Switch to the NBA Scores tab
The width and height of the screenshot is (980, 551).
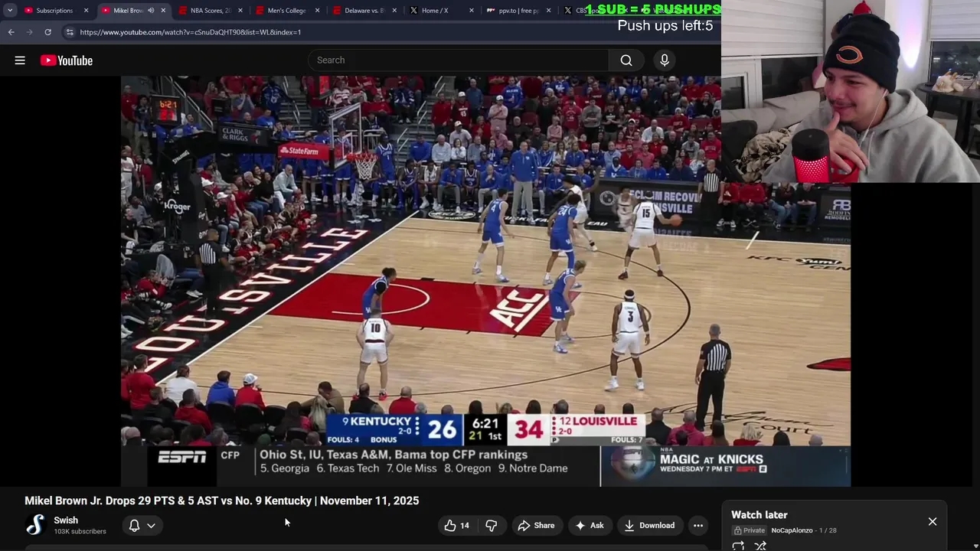pyautogui.click(x=210, y=11)
